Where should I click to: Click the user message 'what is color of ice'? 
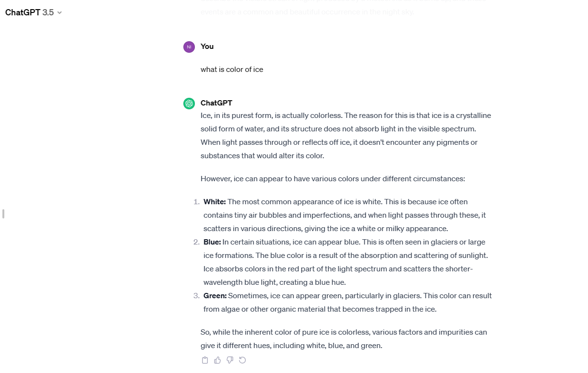(232, 70)
